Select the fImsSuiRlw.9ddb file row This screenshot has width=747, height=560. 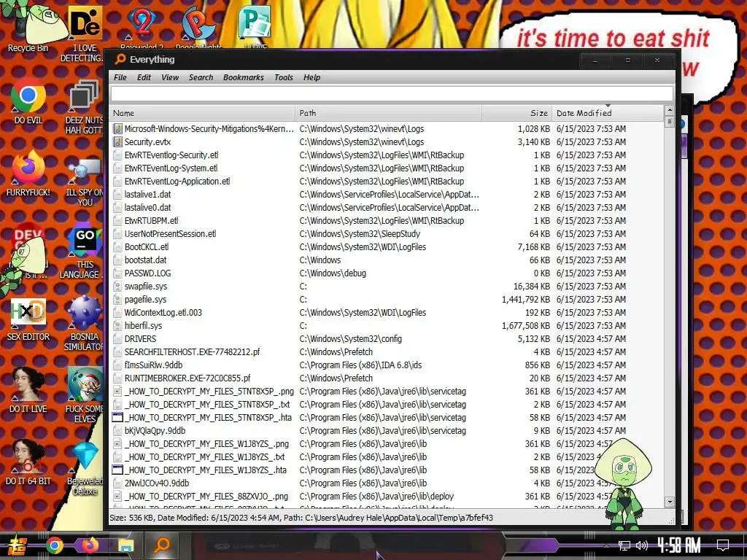[x=387, y=365]
